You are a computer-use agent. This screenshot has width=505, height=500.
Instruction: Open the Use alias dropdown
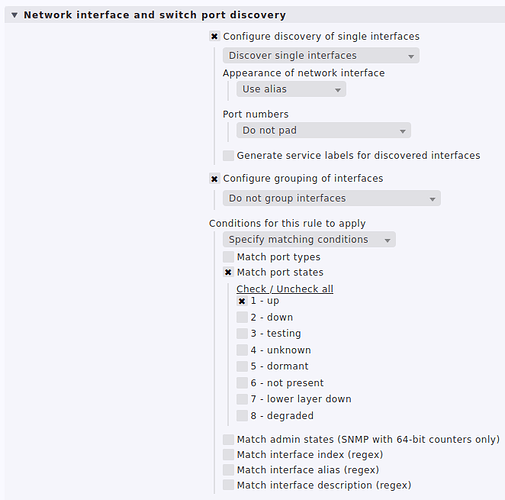(291, 89)
